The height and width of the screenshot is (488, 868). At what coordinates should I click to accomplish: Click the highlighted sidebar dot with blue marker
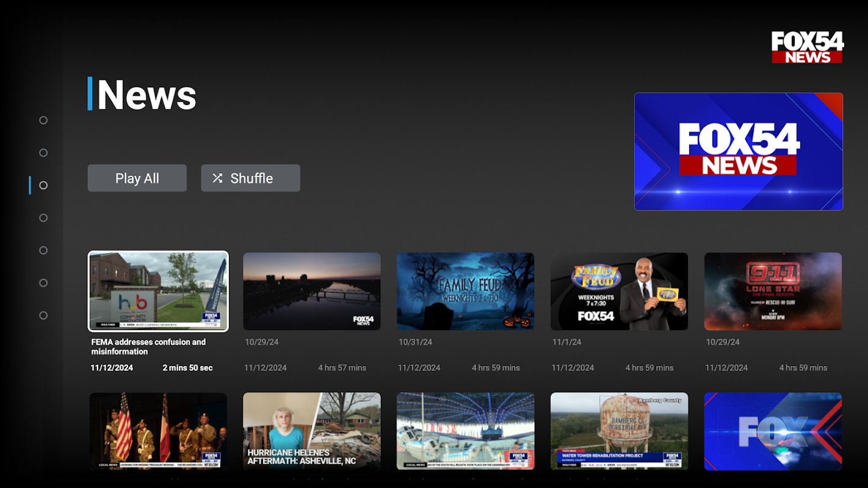(43, 185)
